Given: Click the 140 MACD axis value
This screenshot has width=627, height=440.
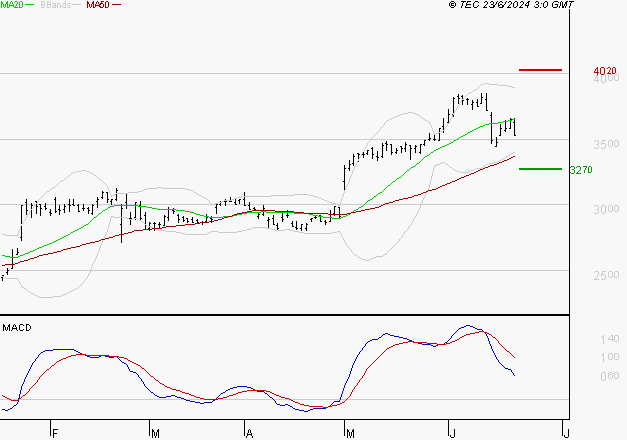Looking at the screenshot, I should coord(610,340).
